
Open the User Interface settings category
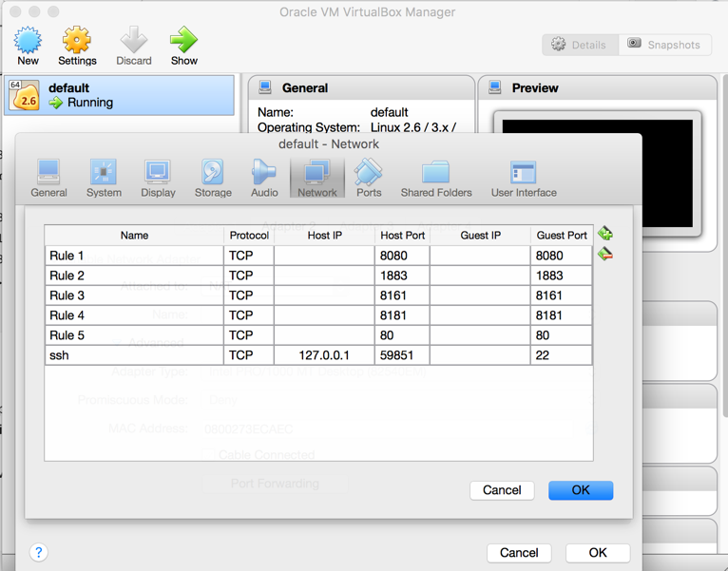524,179
